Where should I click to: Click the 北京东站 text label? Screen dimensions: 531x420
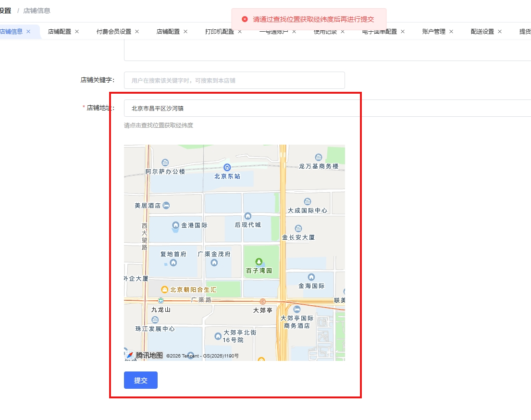point(227,176)
